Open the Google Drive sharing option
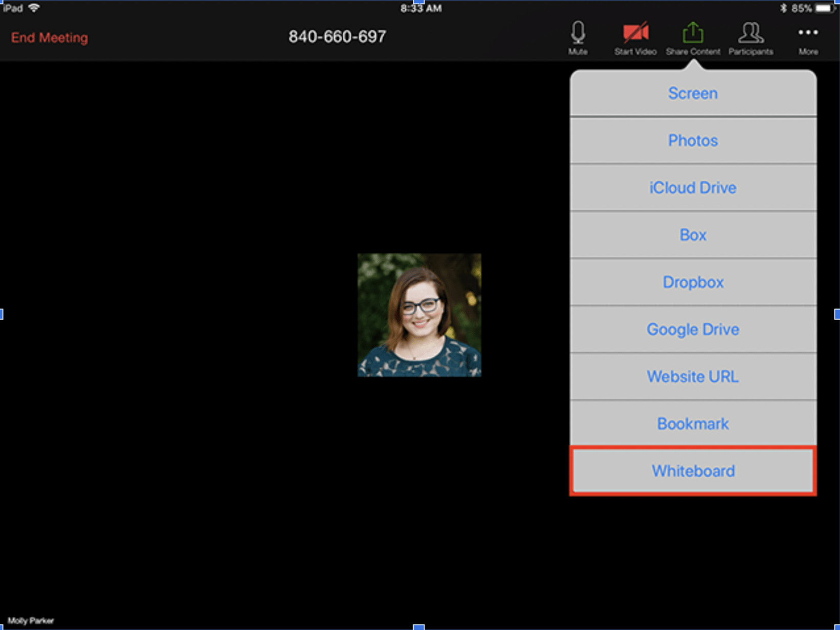This screenshot has width=840, height=630. point(693,329)
